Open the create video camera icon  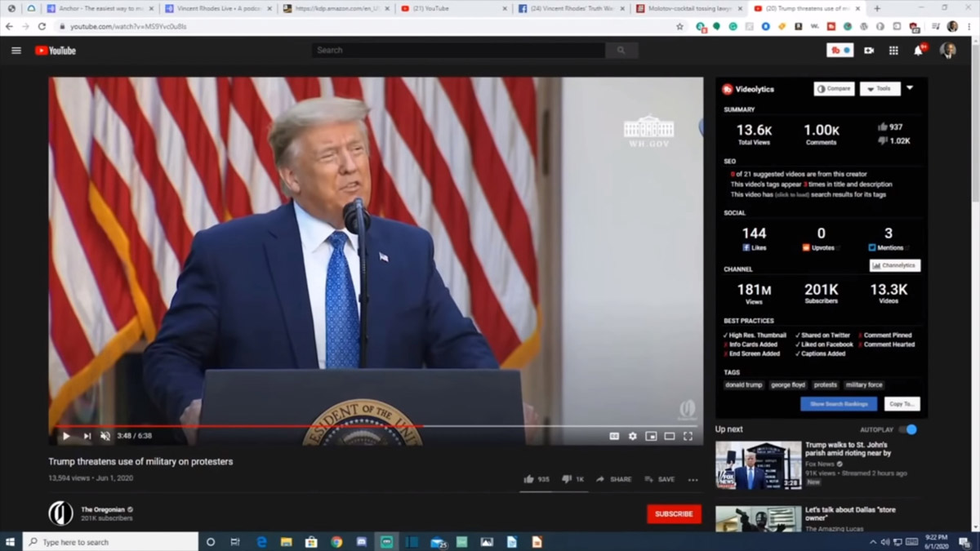pyautogui.click(x=869, y=51)
